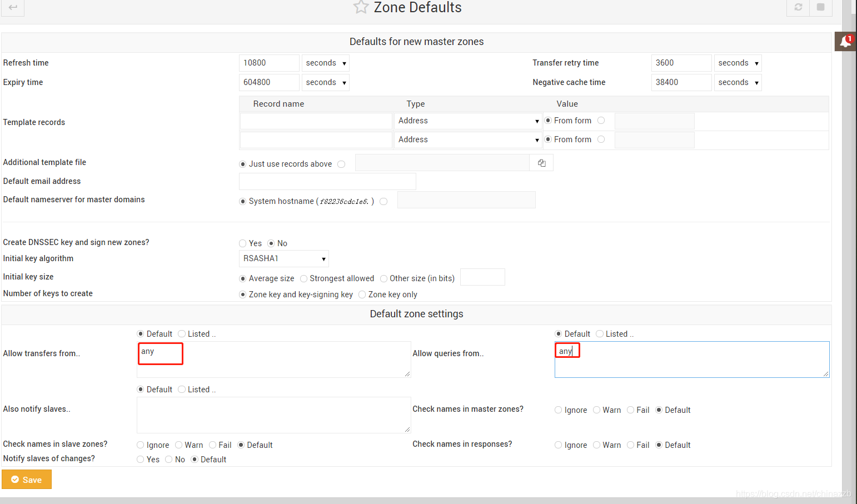Viewport: 857px width, 504px height.
Task: Set slave zone name check to Ignore
Action: tap(141, 445)
